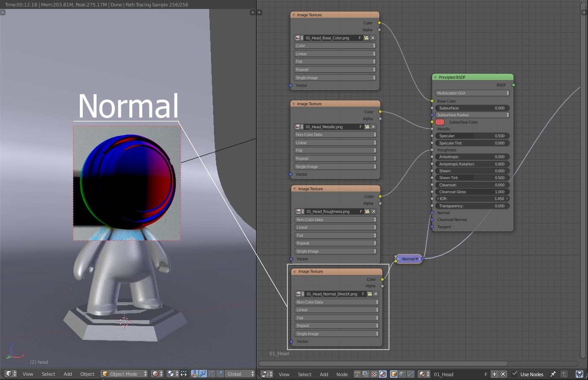This screenshot has width=588, height=380.
Task: Toggle the 3D manipulator widget icon
Action: (195, 374)
